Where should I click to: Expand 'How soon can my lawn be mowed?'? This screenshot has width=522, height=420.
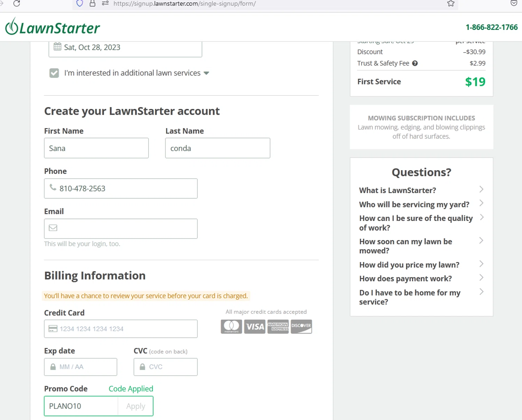click(x=422, y=246)
